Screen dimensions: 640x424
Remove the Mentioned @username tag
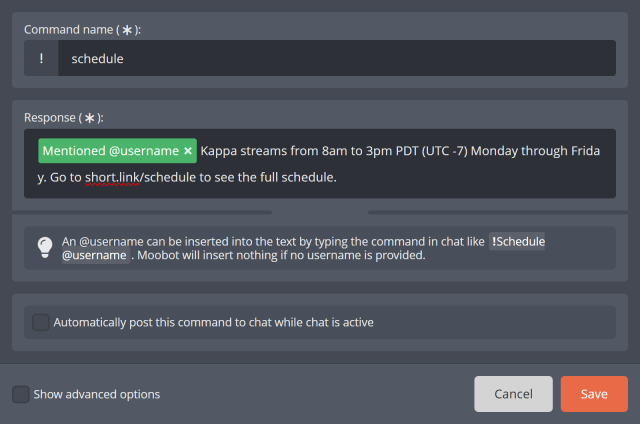tap(188, 151)
